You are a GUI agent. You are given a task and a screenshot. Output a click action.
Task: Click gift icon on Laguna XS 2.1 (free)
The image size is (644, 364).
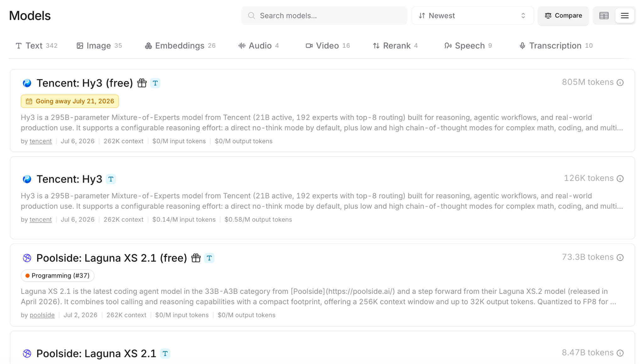[x=196, y=258]
